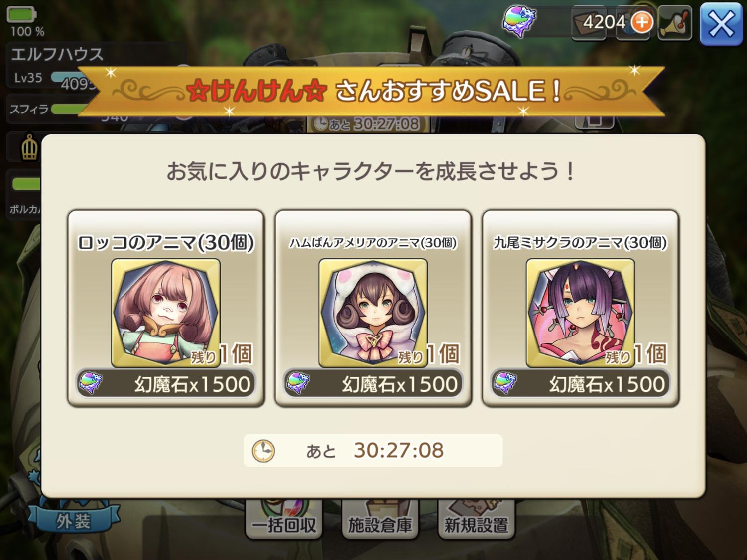Tap the エルフハウス title label
This screenshot has height=560, width=747.
pyautogui.click(x=57, y=54)
